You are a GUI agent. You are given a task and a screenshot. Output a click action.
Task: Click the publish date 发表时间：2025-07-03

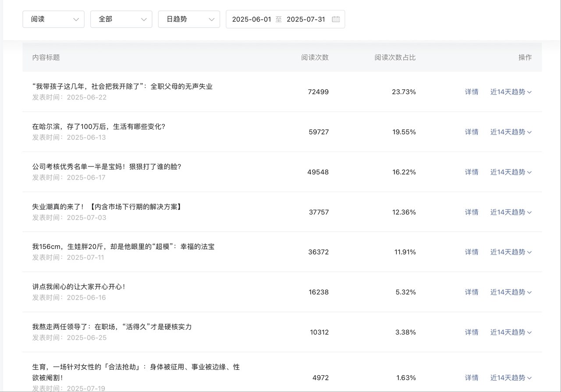click(69, 218)
